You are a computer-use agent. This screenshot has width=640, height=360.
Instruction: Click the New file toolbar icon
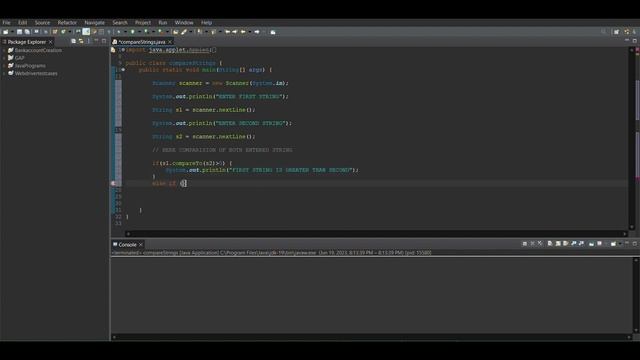coord(6,32)
